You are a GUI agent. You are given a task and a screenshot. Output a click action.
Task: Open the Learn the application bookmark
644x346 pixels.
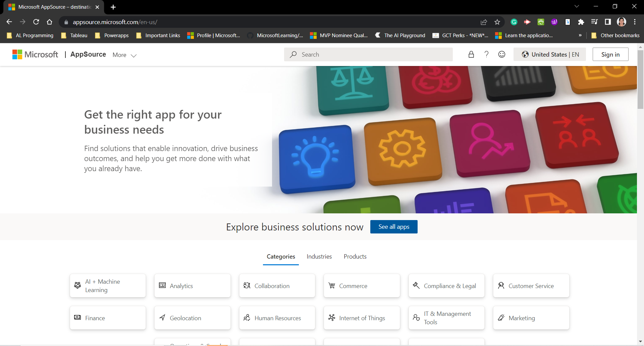[x=524, y=35]
